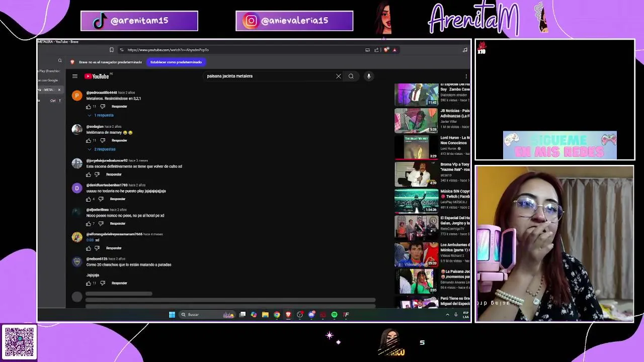Like the comment by @sodagian
This screenshot has height=362, width=644.
(89, 140)
